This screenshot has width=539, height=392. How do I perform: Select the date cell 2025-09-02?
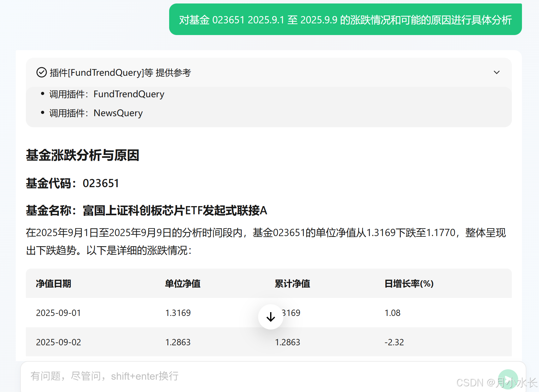point(58,342)
